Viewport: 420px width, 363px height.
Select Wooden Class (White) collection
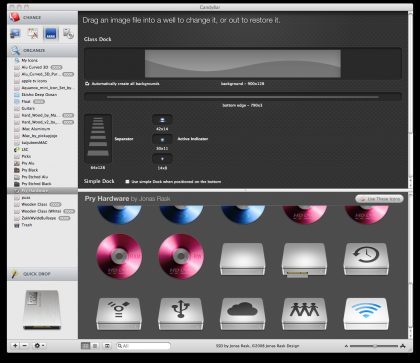42,211
